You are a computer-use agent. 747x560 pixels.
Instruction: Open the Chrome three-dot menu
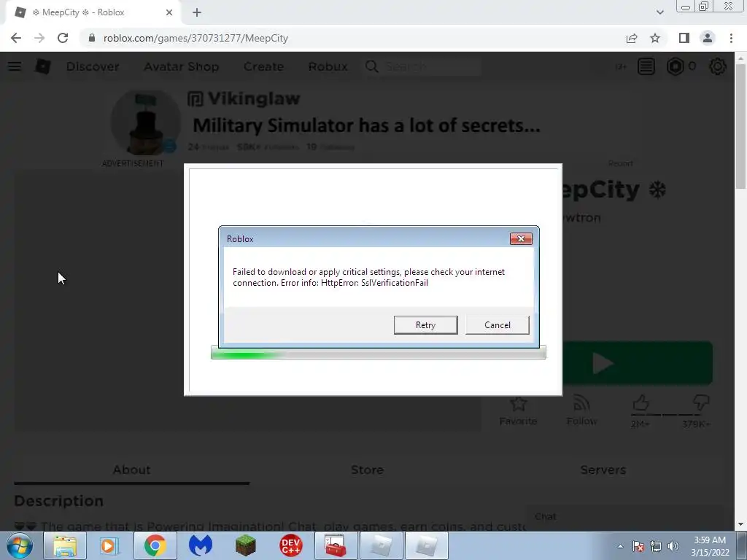731,38
